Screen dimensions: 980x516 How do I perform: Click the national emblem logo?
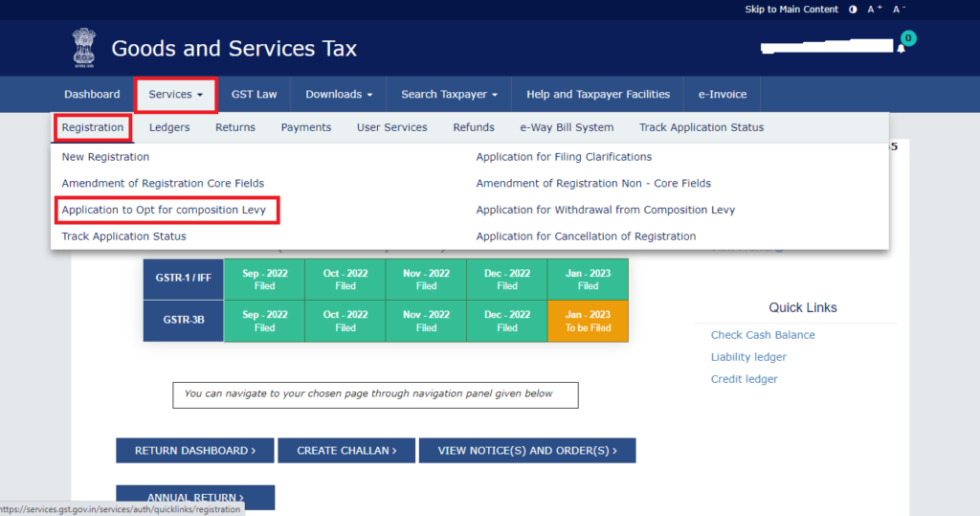84,48
